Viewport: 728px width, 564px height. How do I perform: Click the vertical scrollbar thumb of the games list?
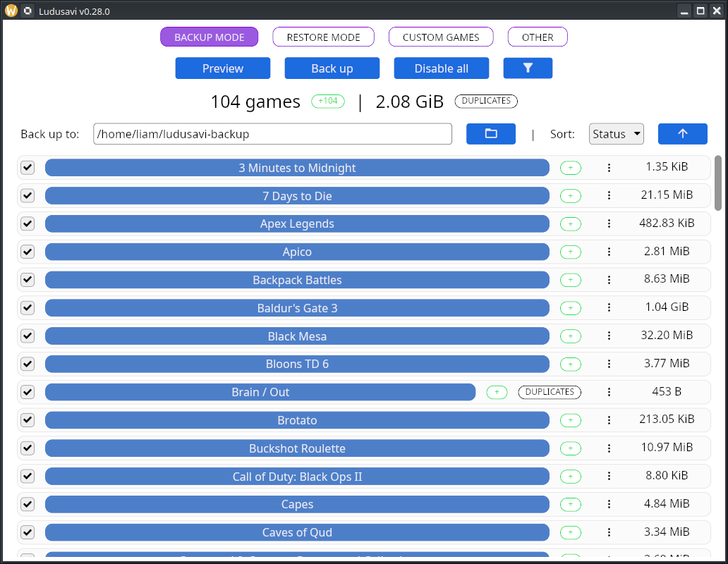718,183
